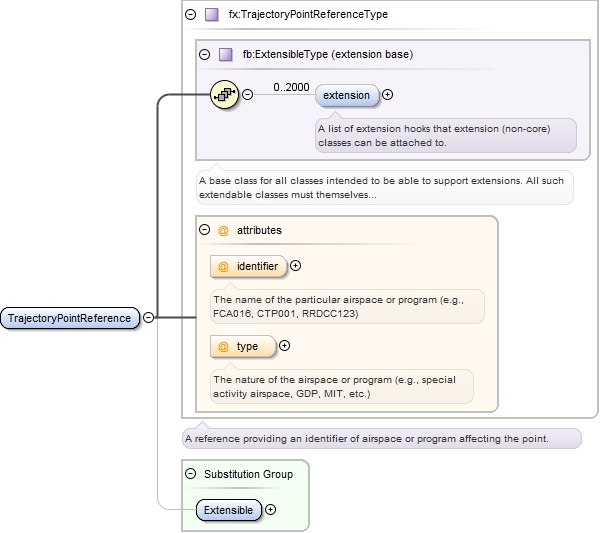Click the purple fx:TrajectoryPointReferenceType type icon
Viewport: 600px width, 533px height.
211,15
